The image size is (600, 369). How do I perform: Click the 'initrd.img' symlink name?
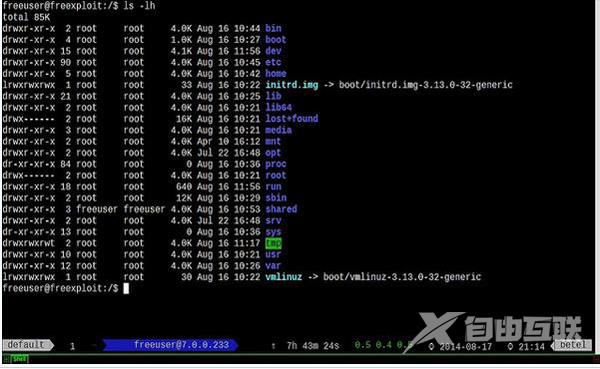(292, 85)
